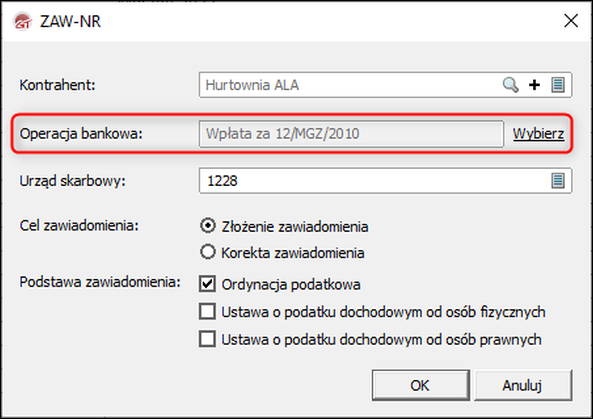Click the GT application logo in title bar
The width and height of the screenshot is (593, 419).
22,21
